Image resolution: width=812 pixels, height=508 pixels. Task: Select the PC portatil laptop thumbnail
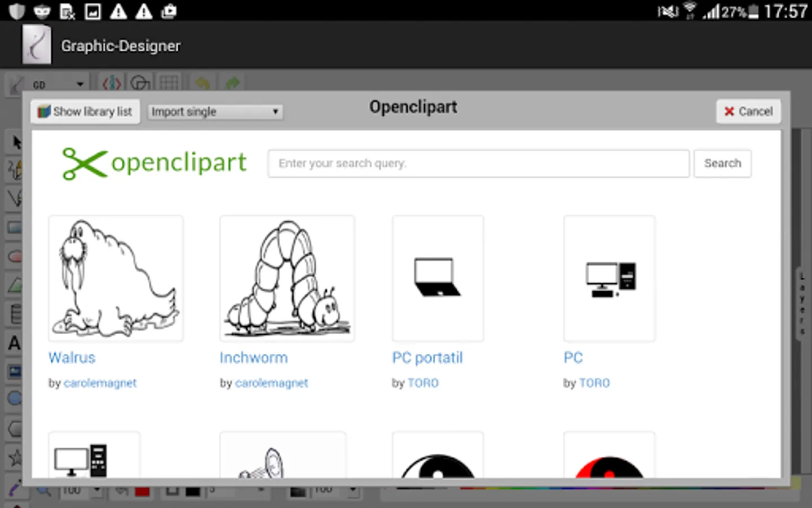[438, 278]
